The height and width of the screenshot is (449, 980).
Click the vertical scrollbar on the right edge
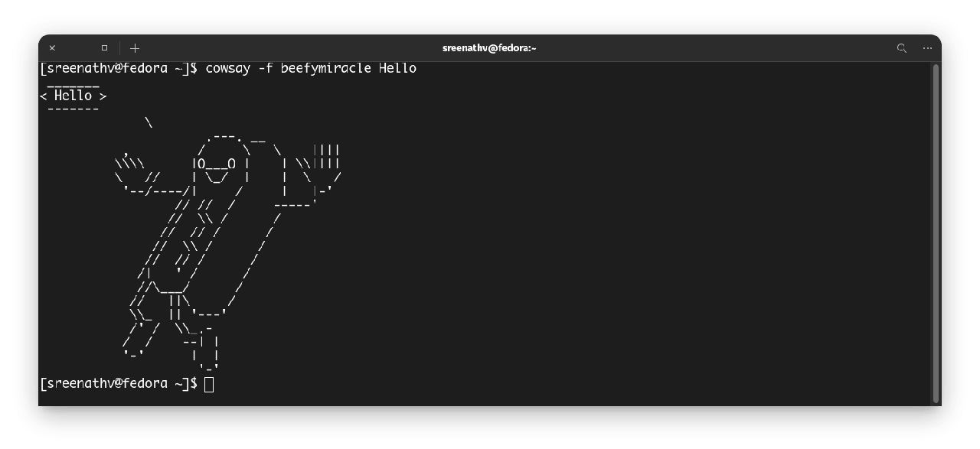pyautogui.click(x=936, y=229)
